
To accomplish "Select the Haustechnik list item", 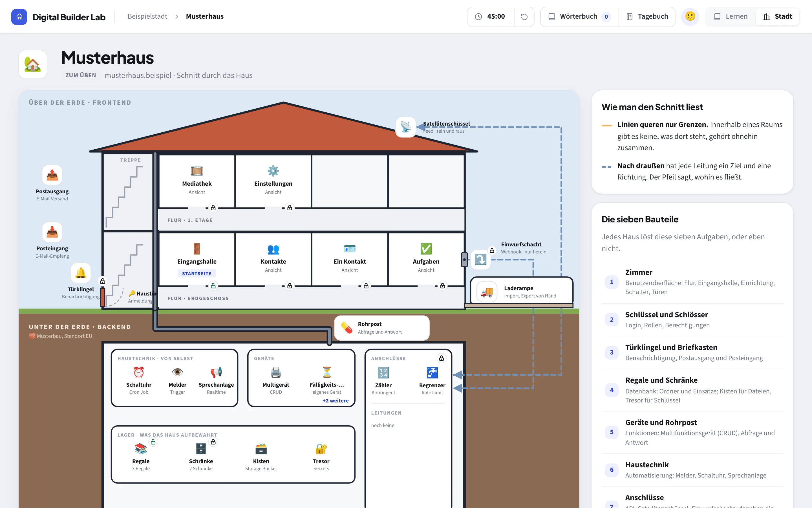I will point(692,470).
